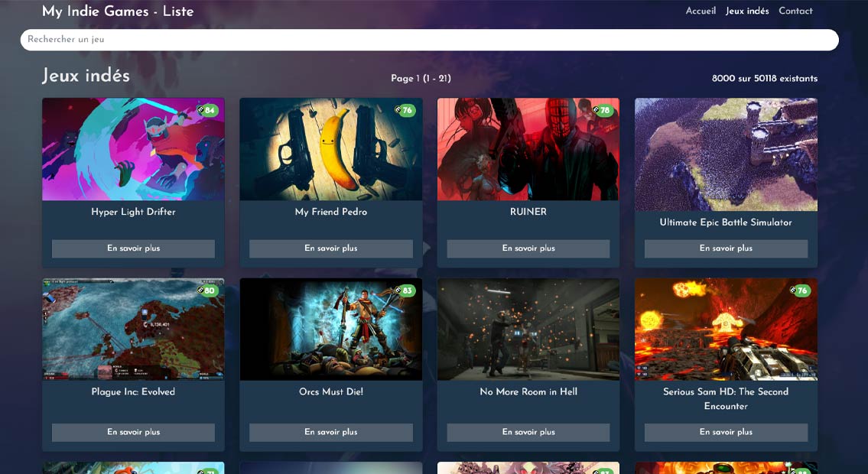Image resolution: width=868 pixels, height=474 pixels.
Task: Click the Plague Inc: Evolved title text
Action: coord(133,391)
